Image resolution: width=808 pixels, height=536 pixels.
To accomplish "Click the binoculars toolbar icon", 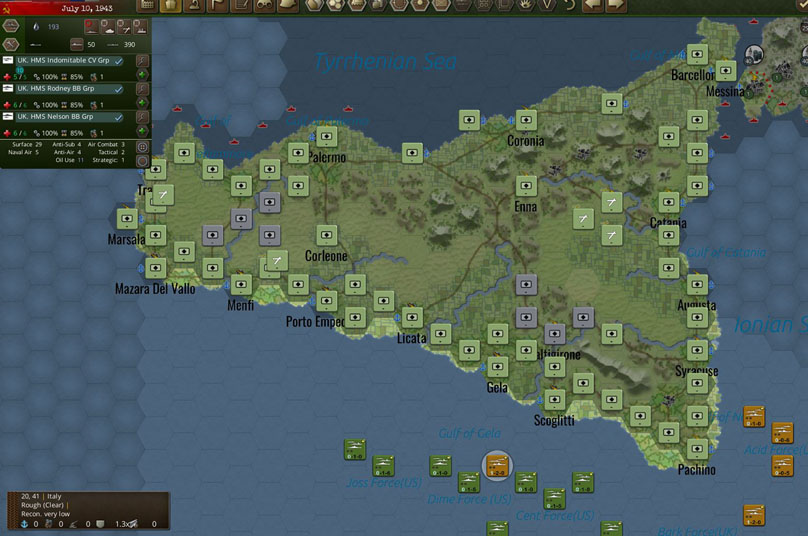I will 264,5.
